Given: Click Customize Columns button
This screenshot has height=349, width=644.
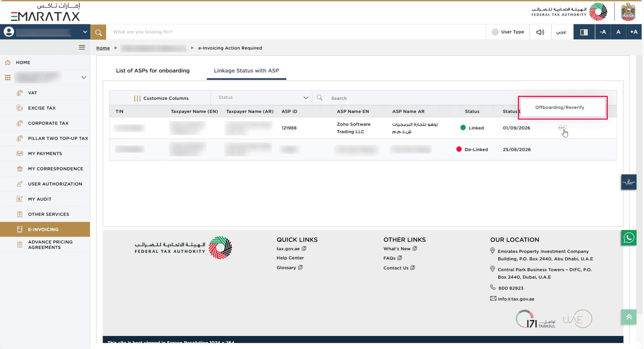Looking at the screenshot, I should 161,98.
